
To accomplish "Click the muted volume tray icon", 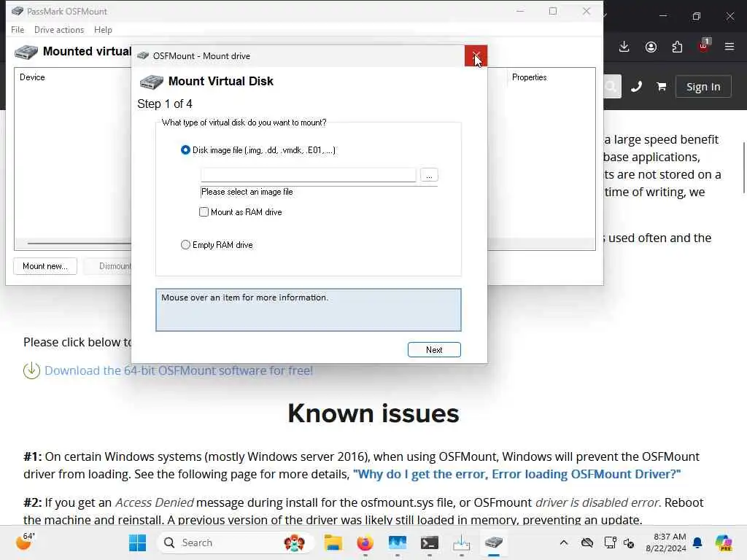I will pyautogui.click(x=629, y=542).
